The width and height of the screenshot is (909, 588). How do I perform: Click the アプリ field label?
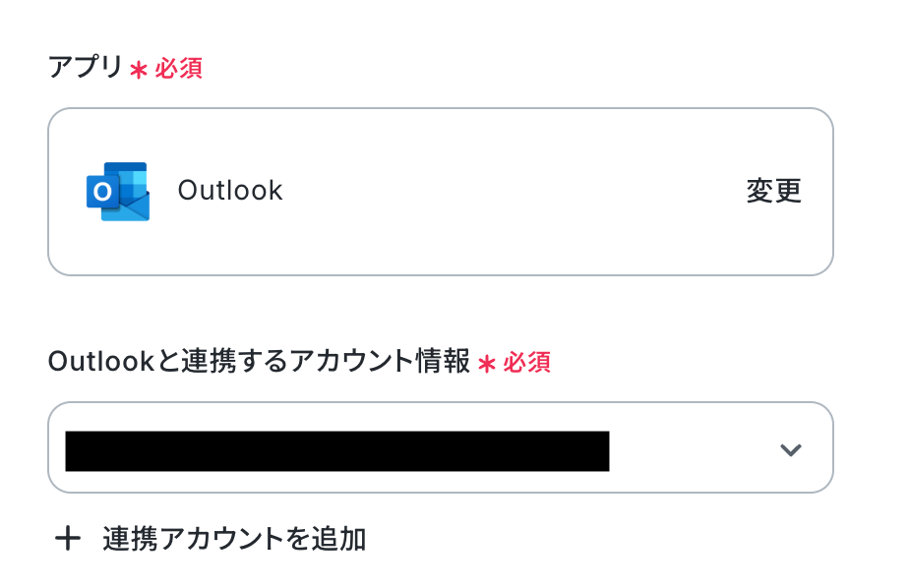86,69
